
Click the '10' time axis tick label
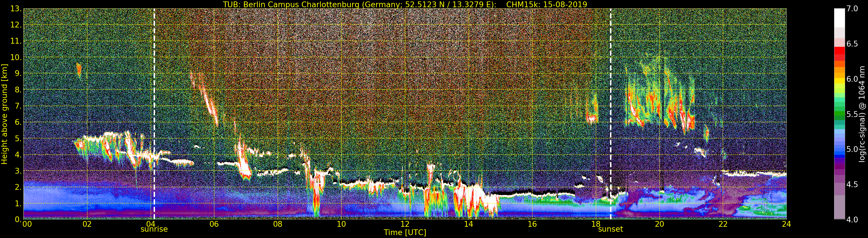tap(341, 224)
